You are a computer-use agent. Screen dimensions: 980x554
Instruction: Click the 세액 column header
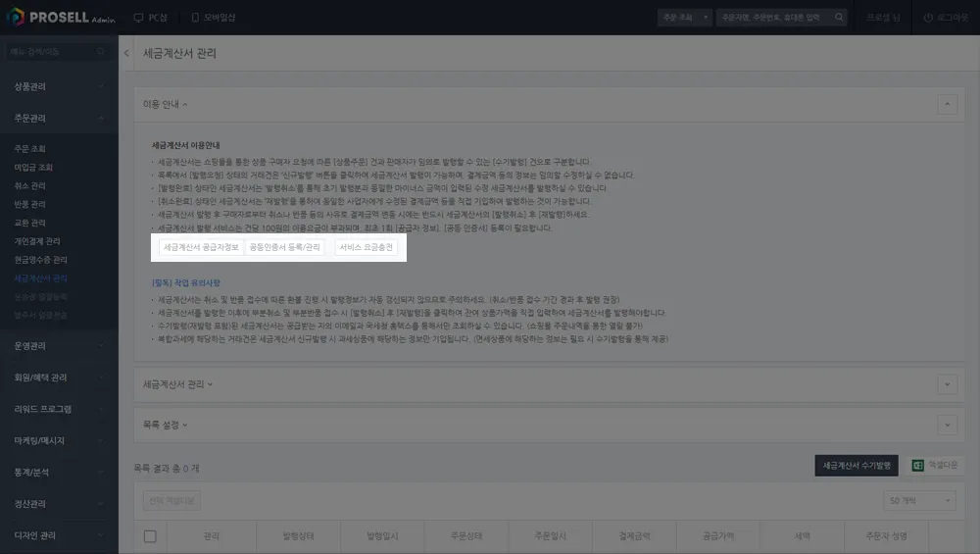[803, 536]
